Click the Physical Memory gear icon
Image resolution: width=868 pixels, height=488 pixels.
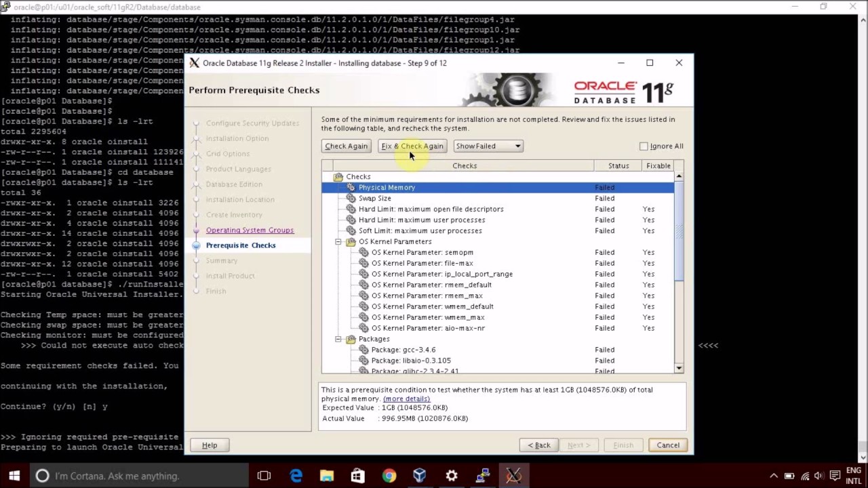[351, 187]
